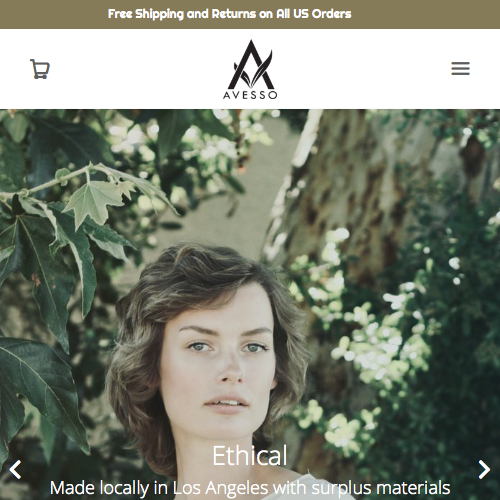500x500 pixels.
Task: Select the 'Ethical' slide heading
Action: (250, 456)
